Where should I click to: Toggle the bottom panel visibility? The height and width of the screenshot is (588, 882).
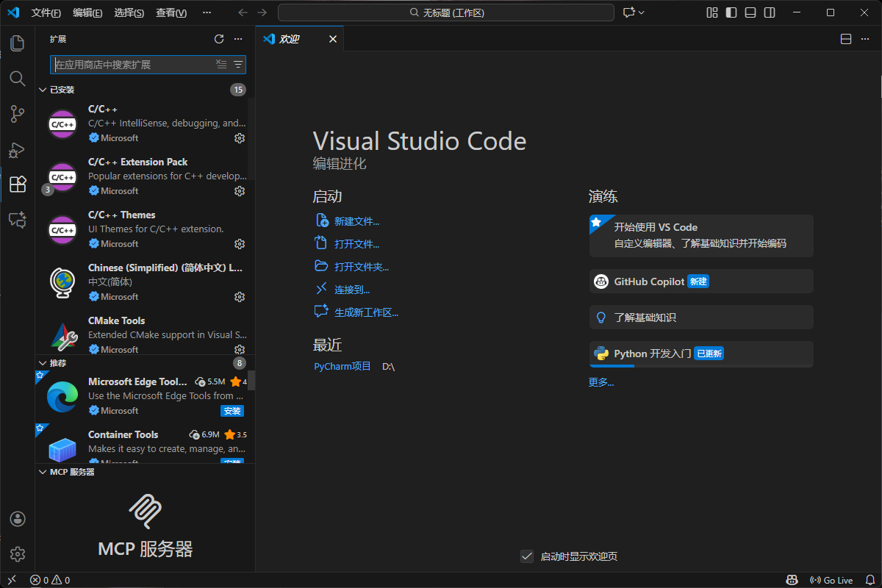[750, 12]
